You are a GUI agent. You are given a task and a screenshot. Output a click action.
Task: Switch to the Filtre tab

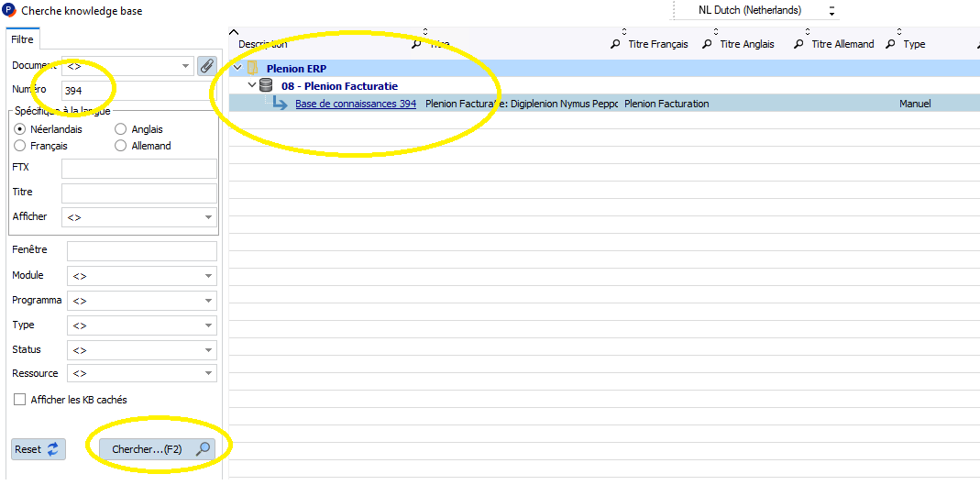coord(23,39)
